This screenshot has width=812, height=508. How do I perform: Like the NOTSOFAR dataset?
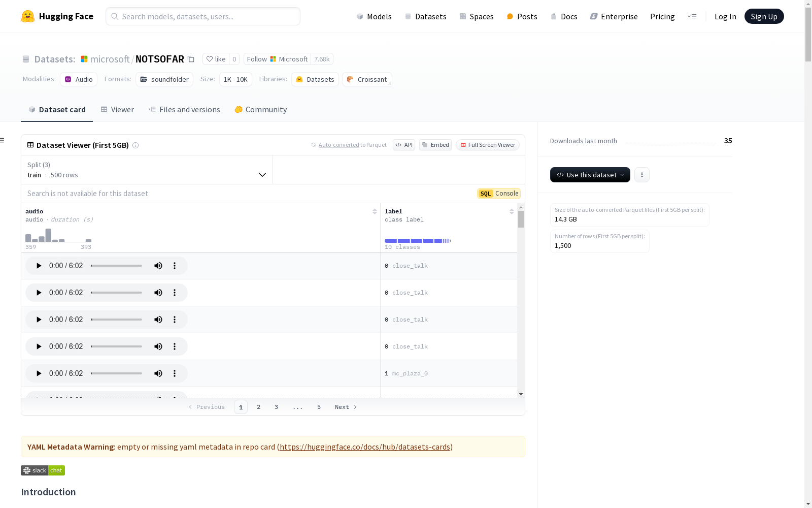pyautogui.click(x=216, y=59)
